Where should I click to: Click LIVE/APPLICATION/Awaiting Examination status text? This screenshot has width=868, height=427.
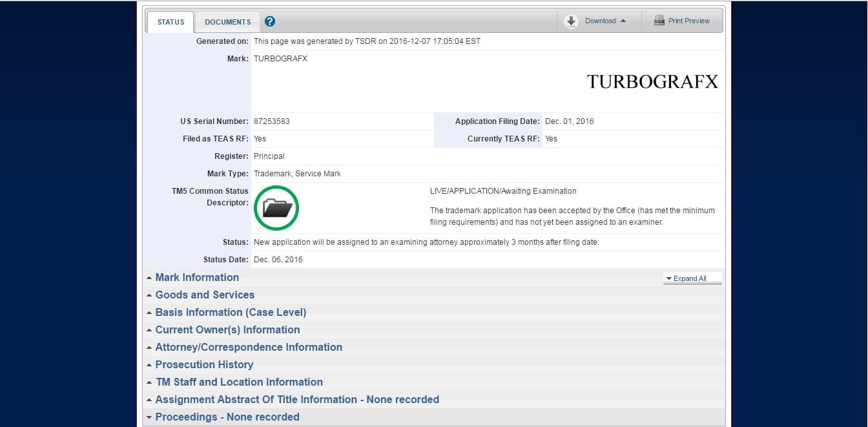click(503, 191)
